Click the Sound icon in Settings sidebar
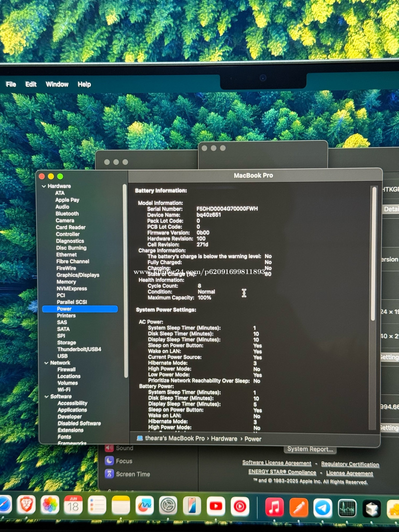Viewport: 399px width, 532px height. pos(109,448)
